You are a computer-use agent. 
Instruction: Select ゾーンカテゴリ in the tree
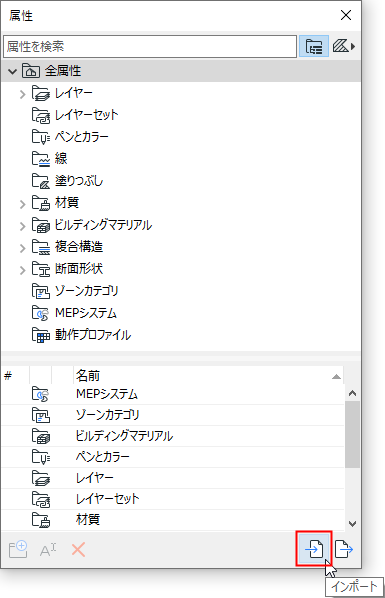click(x=87, y=291)
